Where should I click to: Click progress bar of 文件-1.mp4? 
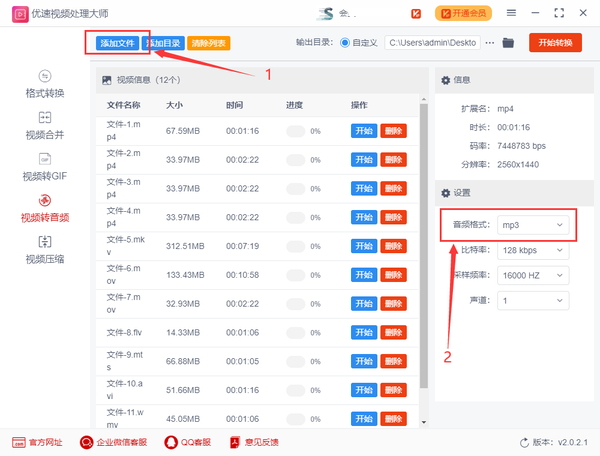[x=295, y=131]
